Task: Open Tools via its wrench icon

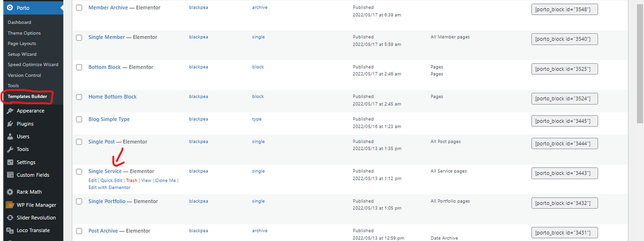Action: click(x=10, y=149)
